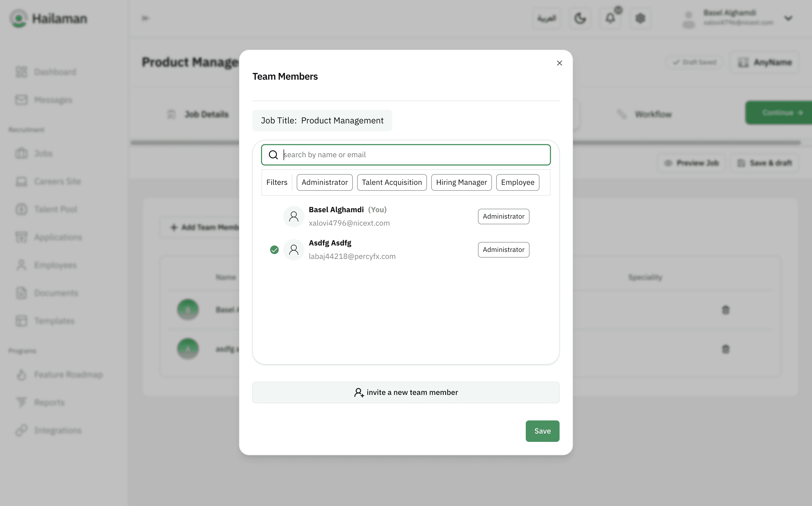This screenshot has height=506, width=812.
Task: Toggle the Talent Acquisition filter chip
Action: point(392,182)
